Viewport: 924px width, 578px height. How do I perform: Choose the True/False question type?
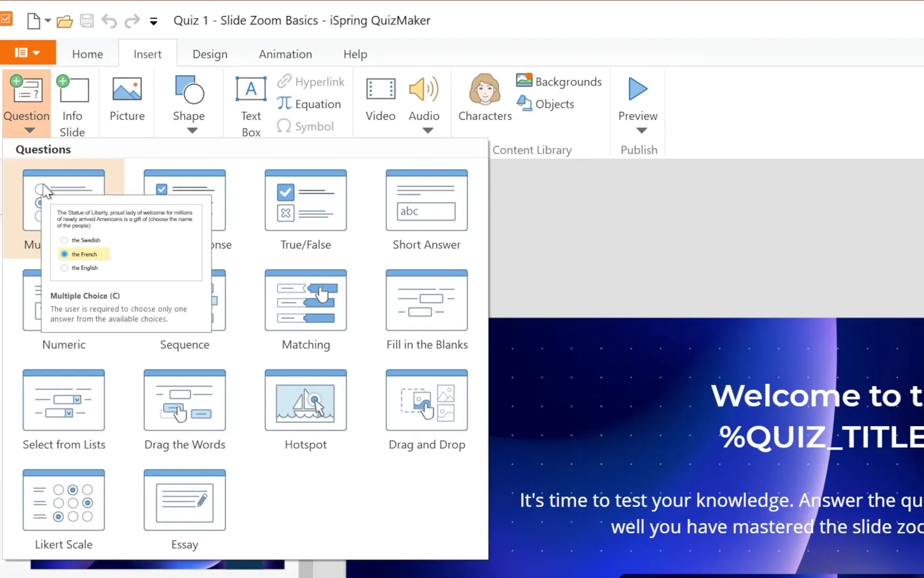[x=306, y=210]
